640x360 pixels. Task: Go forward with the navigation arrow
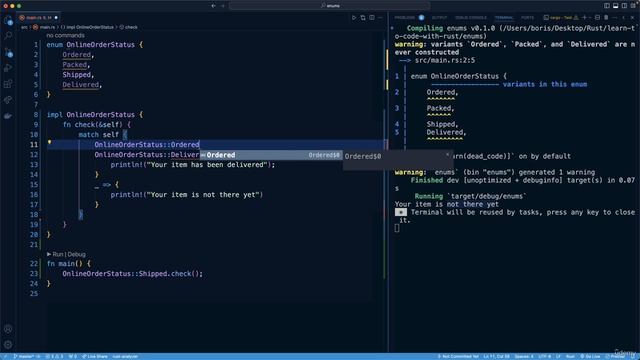point(223,6)
